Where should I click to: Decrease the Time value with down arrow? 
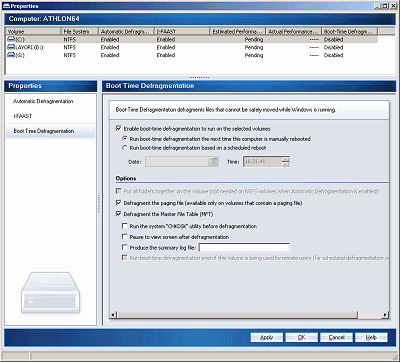(x=285, y=164)
